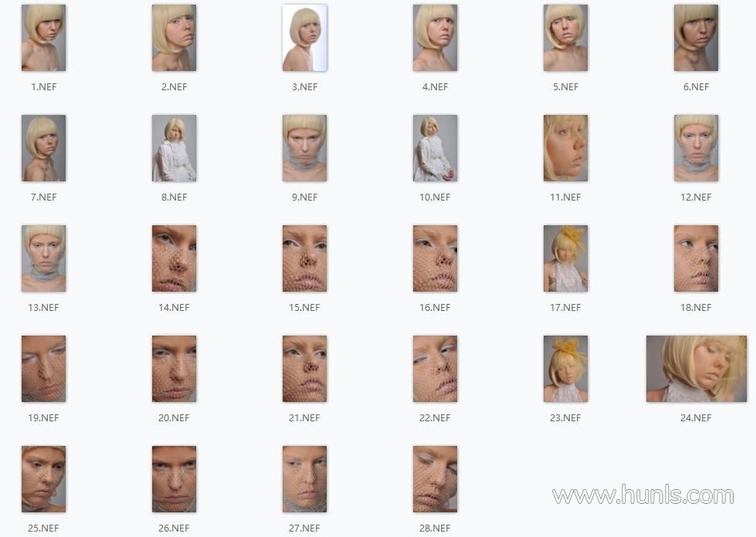Select the 16.NEF thumbnail
The image size is (756, 537).
(435, 258)
